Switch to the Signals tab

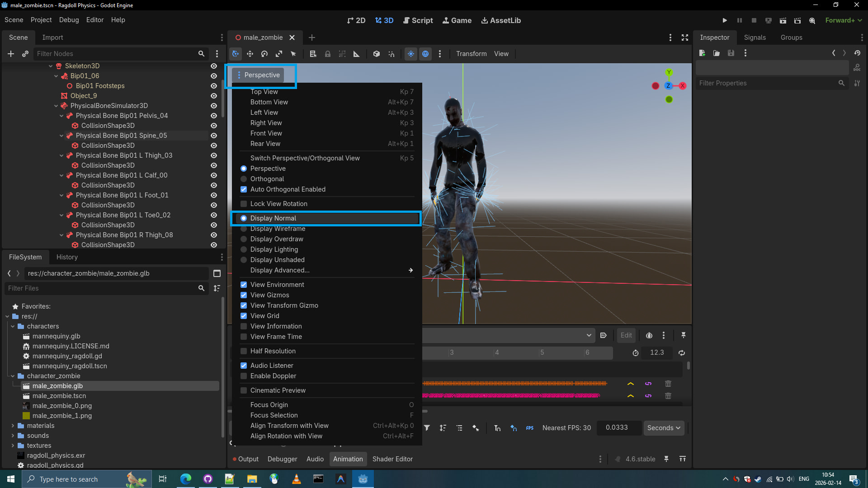tap(755, 38)
